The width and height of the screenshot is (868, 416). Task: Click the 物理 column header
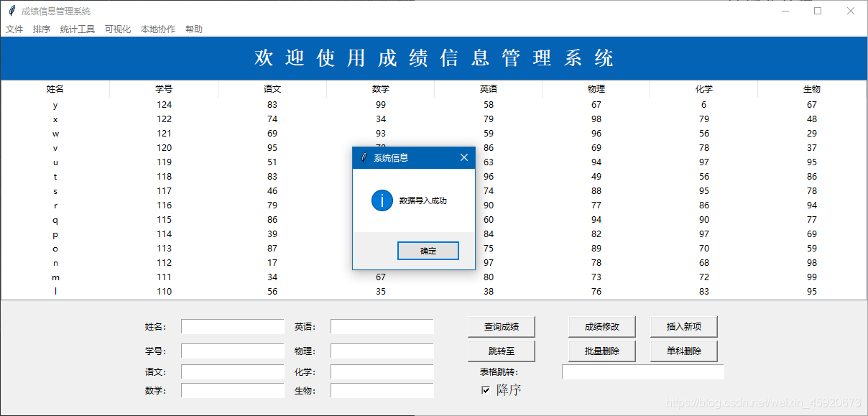[x=596, y=89]
